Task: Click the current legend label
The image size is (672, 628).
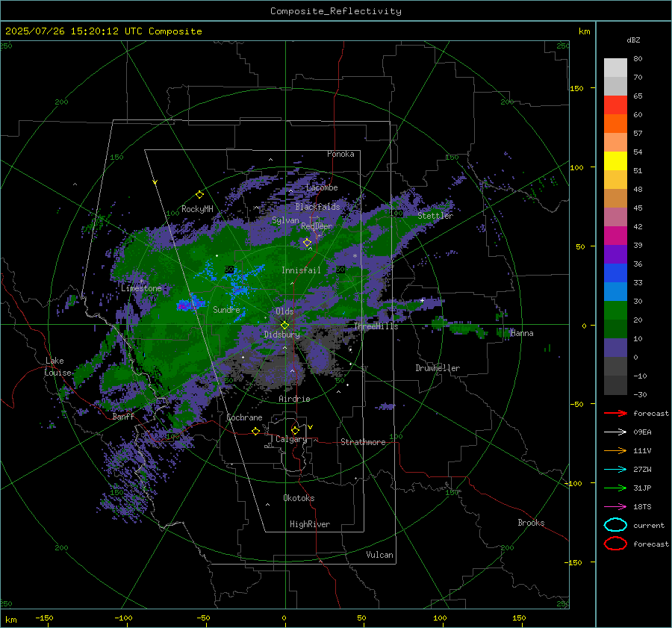Action: click(x=649, y=525)
